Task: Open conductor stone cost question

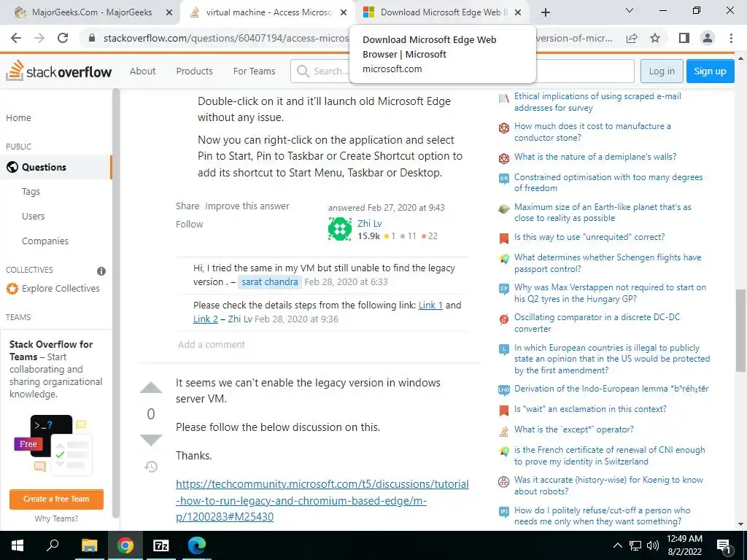Action: click(592, 132)
